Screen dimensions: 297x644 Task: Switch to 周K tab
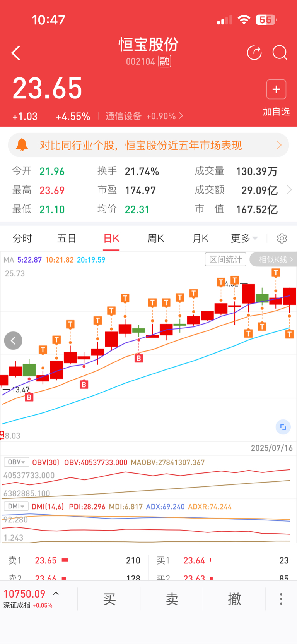[156, 238]
